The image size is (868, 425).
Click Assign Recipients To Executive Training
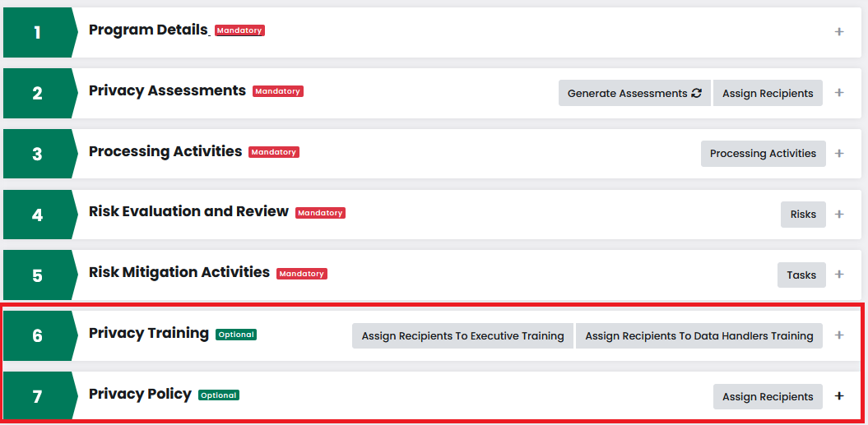pos(462,336)
